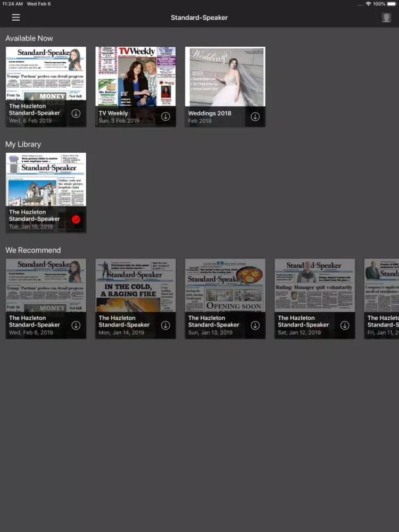Viewport: 399px width, 532px height.
Task: Select the 'My Library' section heading
Action: coord(23,144)
